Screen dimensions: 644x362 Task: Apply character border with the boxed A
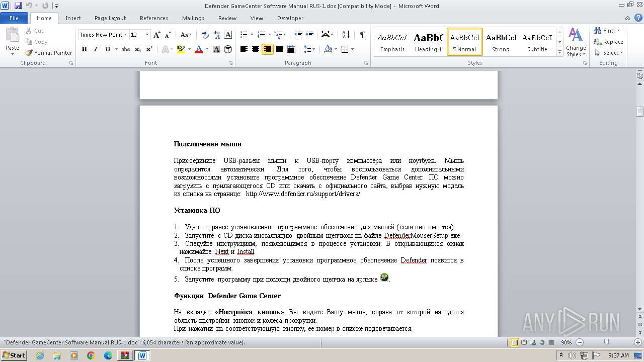pyautogui.click(x=228, y=35)
